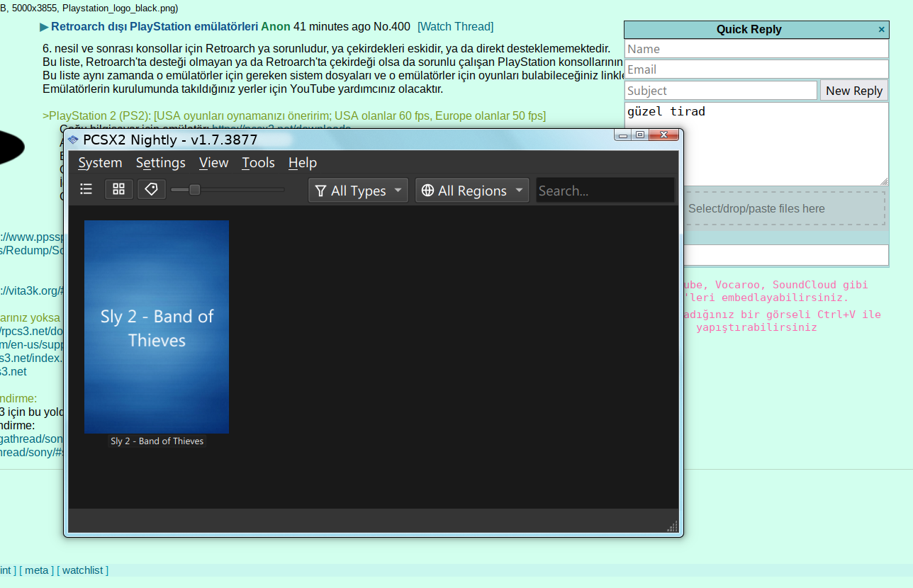The height and width of the screenshot is (588, 913).
Task: Toggle game title labels tag icon
Action: pos(152,189)
